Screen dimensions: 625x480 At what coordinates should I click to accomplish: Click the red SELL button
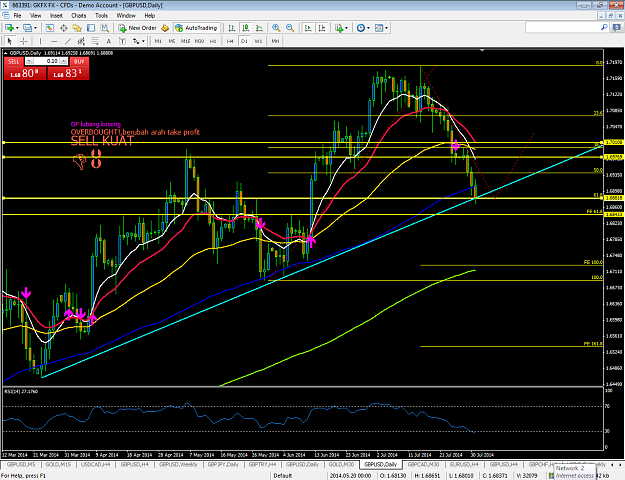click(14, 61)
